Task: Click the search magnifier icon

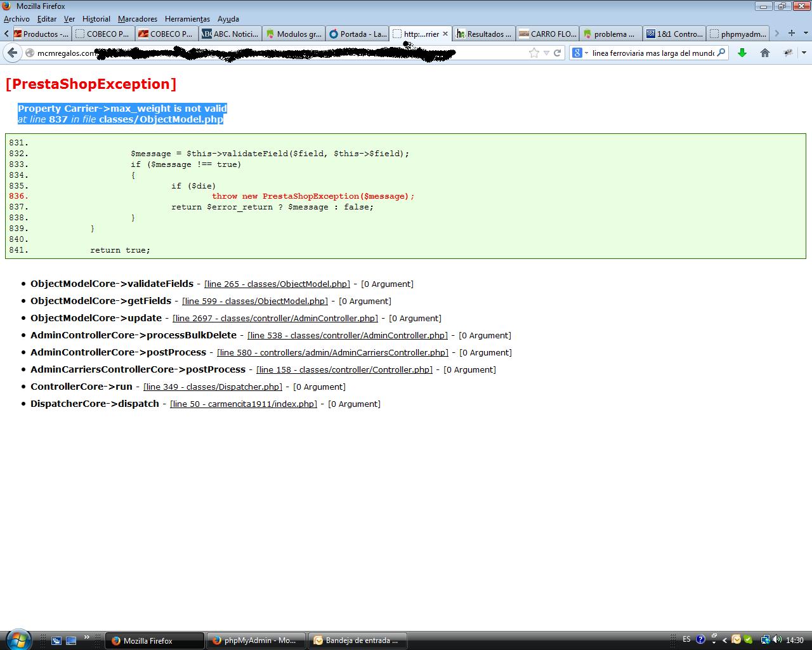Action: pyautogui.click(x=721, y=53)
